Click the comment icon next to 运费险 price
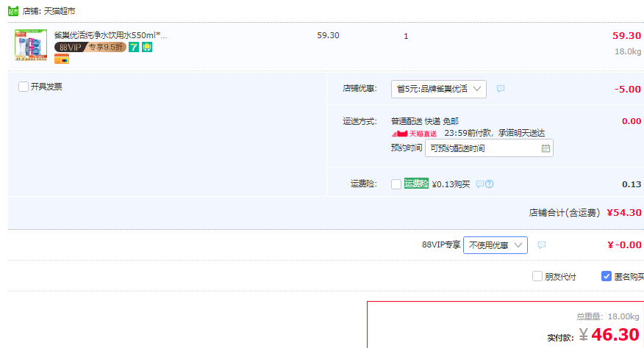This screenshot has height=348, width=644. tap(480, 184)
